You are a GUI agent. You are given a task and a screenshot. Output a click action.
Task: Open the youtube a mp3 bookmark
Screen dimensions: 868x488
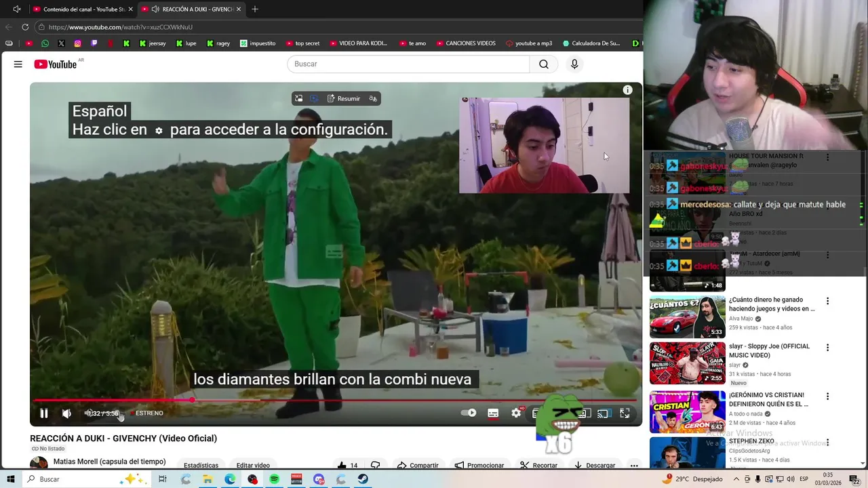click(x=529, y=43)
